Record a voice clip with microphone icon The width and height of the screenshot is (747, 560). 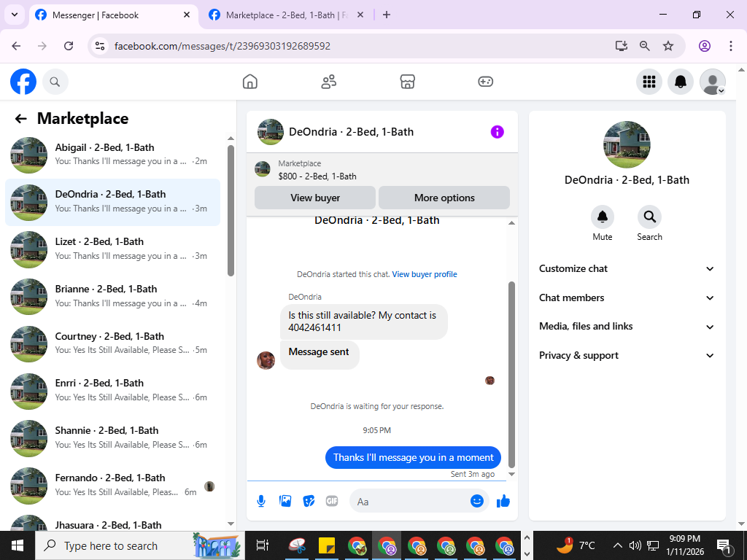click(x=261, y=501)
